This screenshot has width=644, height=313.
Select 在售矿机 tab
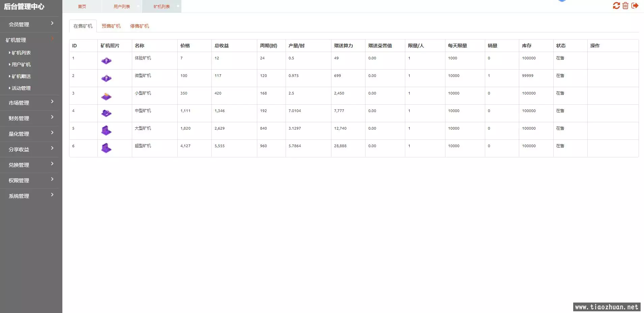click(83, 26)
